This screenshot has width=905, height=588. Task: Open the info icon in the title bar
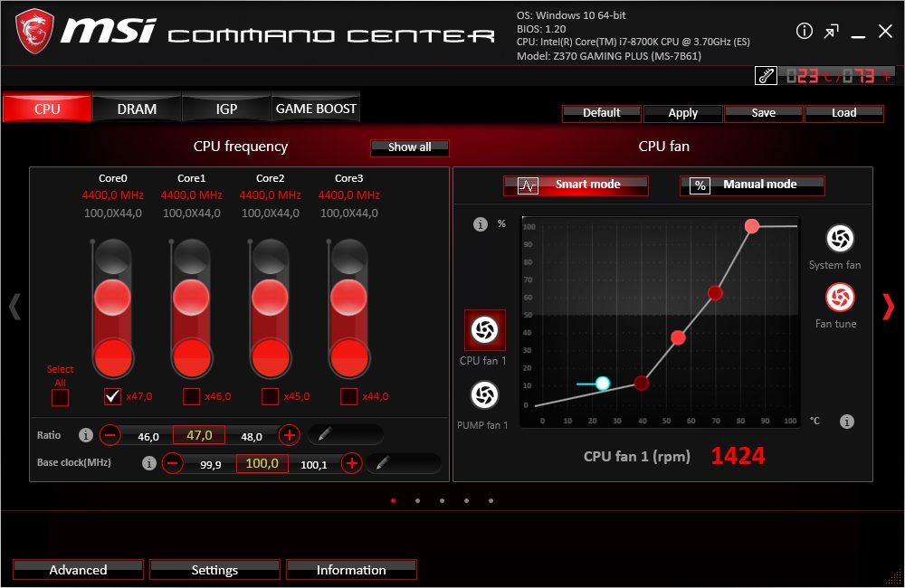[x=804, y=32]
